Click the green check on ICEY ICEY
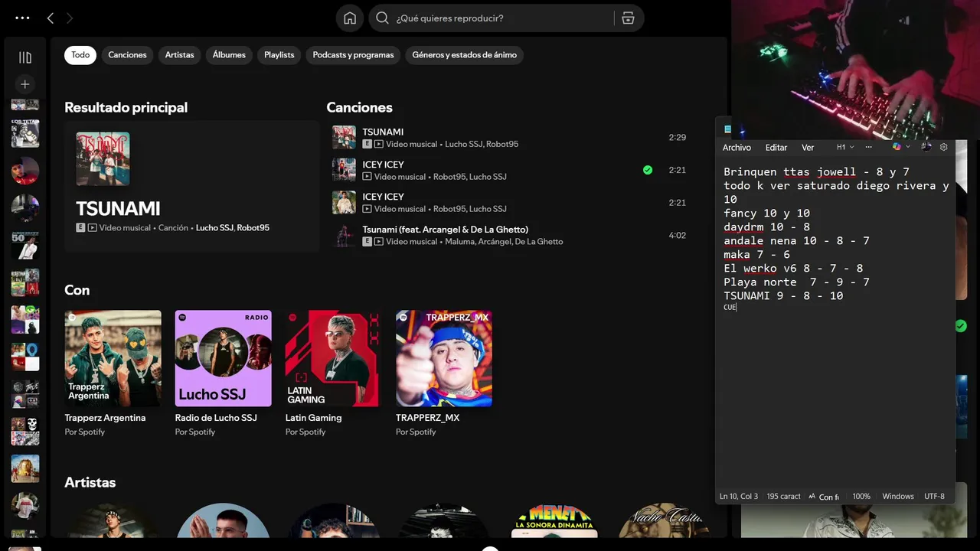Viewport: 980px width, 551px height. [x=648, y=170]
